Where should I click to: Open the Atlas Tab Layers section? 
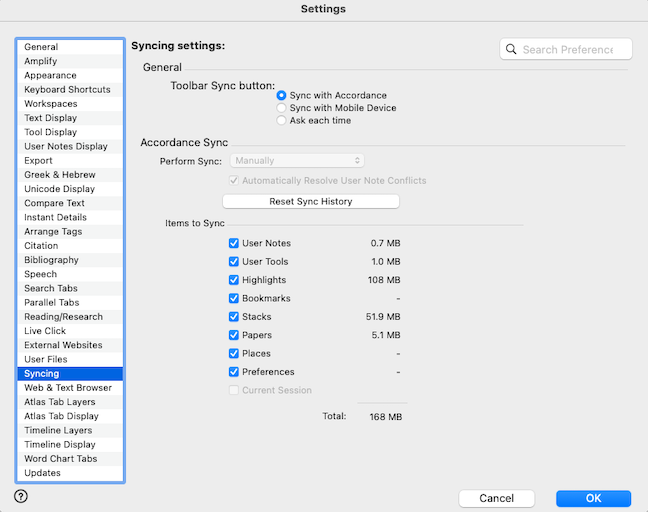coord(59,402)
